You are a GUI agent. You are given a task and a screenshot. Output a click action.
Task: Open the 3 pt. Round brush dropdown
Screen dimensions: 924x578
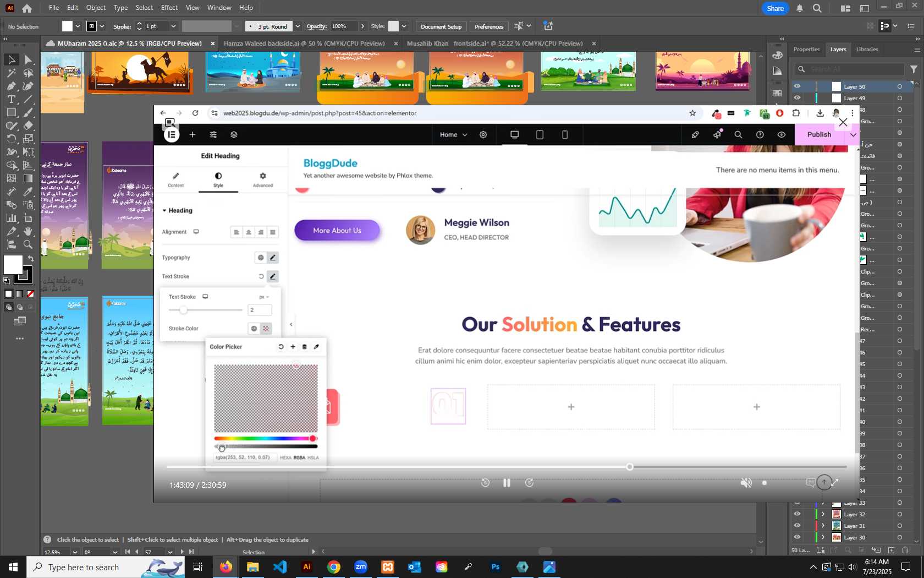tap(298, 26)
